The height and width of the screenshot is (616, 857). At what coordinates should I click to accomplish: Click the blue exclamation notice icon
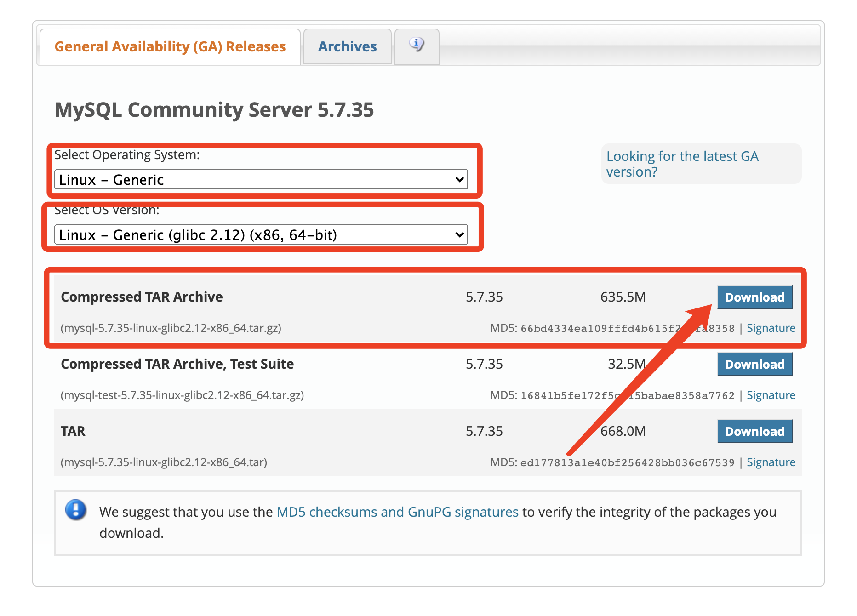[x=76, y=510]
